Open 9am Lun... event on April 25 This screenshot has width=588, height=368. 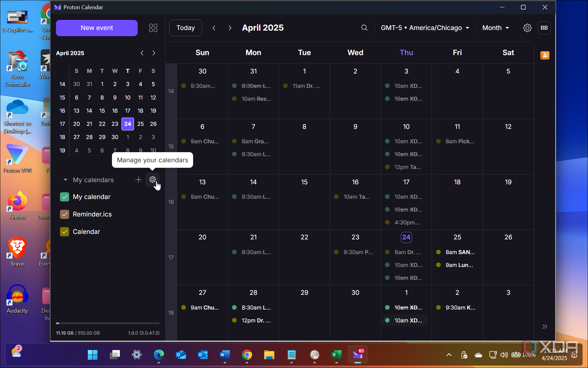pos(457,265)
